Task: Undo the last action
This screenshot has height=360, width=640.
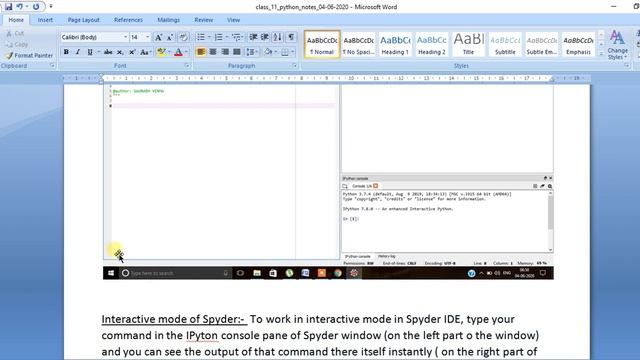Action: pos(19,7)
